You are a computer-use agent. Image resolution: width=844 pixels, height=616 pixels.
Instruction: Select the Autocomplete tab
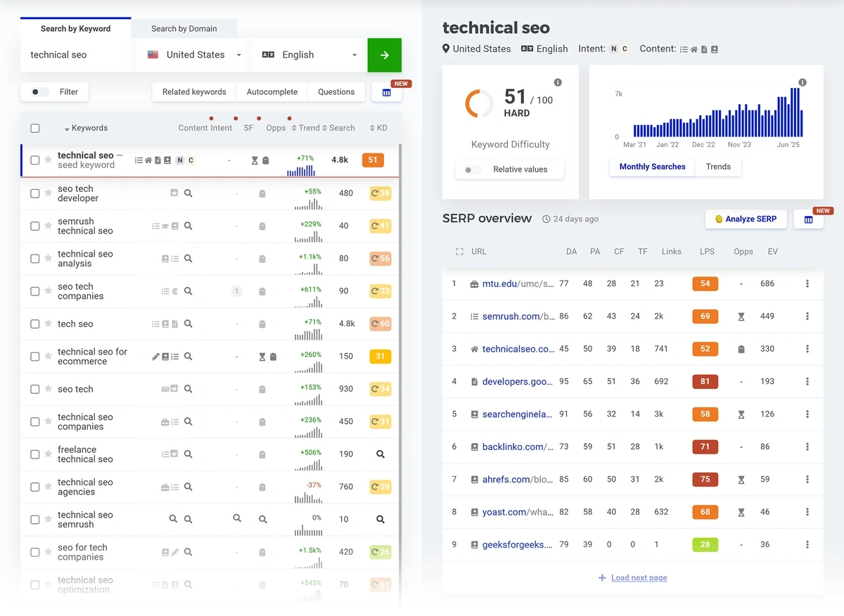point(272,92)
